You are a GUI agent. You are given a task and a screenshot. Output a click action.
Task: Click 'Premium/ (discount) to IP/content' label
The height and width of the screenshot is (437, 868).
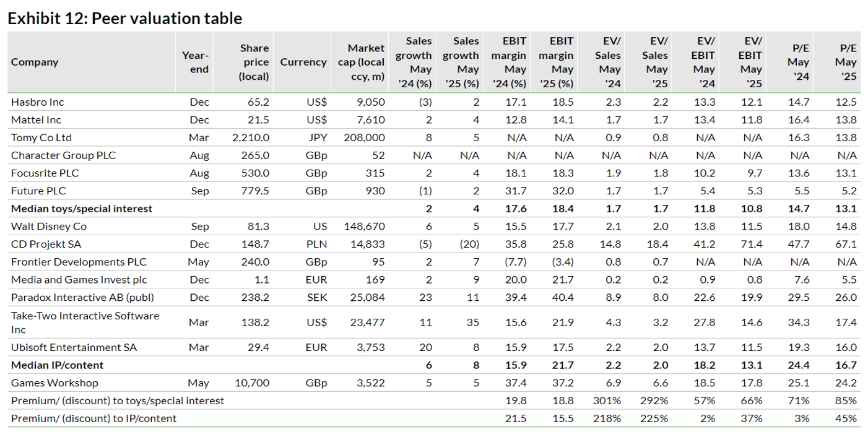pos(93,418)
